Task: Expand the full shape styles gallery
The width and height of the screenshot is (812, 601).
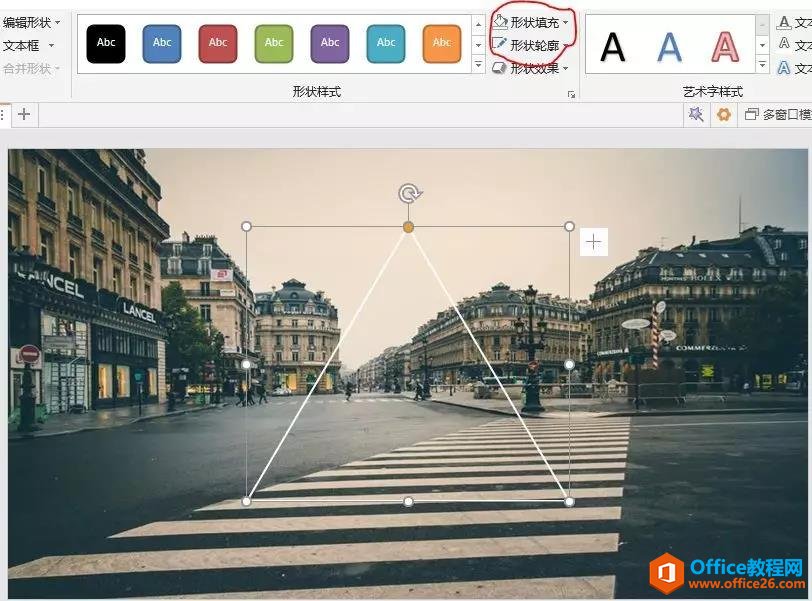Action: pos(478,65)
